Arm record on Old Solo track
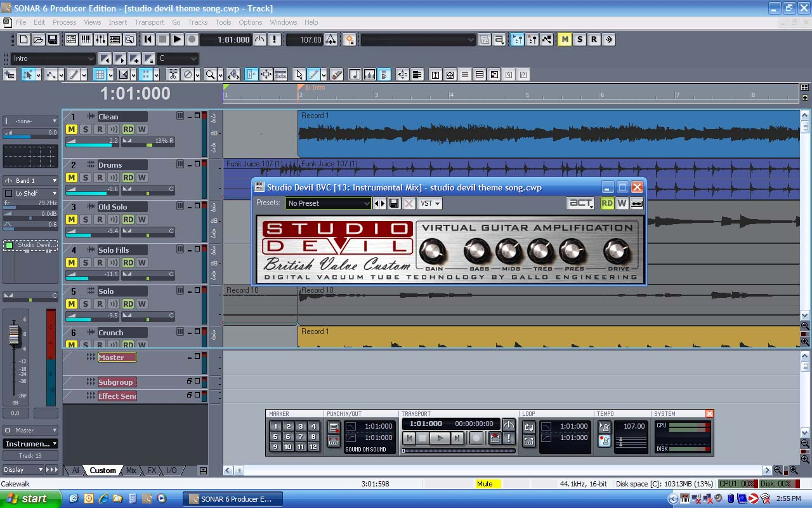 pyautogui.click(x=100, y=220)
